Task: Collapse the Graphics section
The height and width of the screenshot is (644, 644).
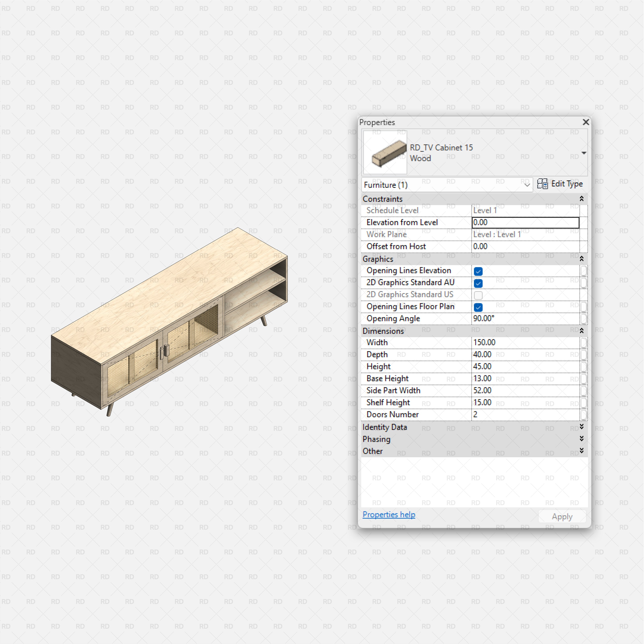Action: click(x=581, y=259)
